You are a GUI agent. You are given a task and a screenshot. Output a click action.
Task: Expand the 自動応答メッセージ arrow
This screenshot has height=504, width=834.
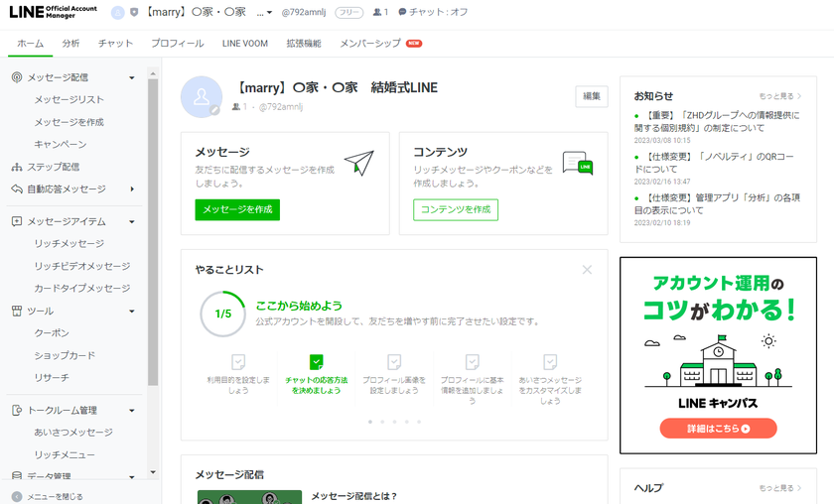pyautogui.click(x=132, y=189)
